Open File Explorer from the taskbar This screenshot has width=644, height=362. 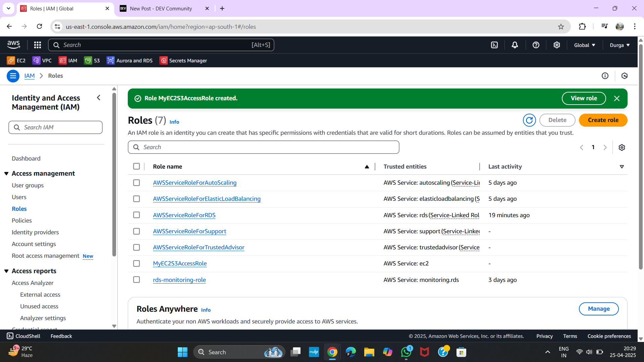pyautogui.click(x=369, y=352)
